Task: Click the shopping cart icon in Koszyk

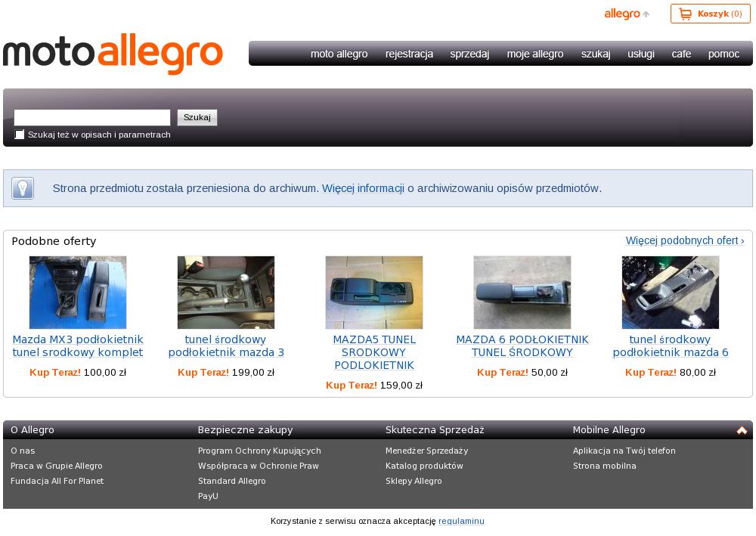Action: click(685, 14)
